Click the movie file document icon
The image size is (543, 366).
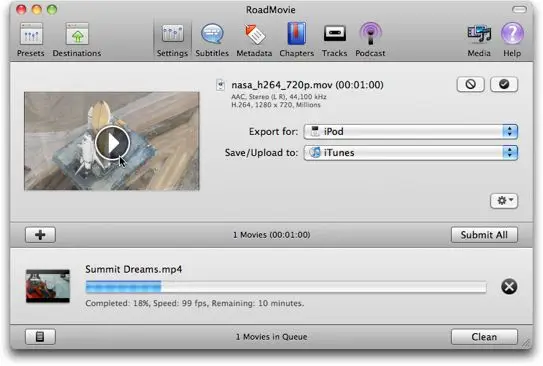221,84
